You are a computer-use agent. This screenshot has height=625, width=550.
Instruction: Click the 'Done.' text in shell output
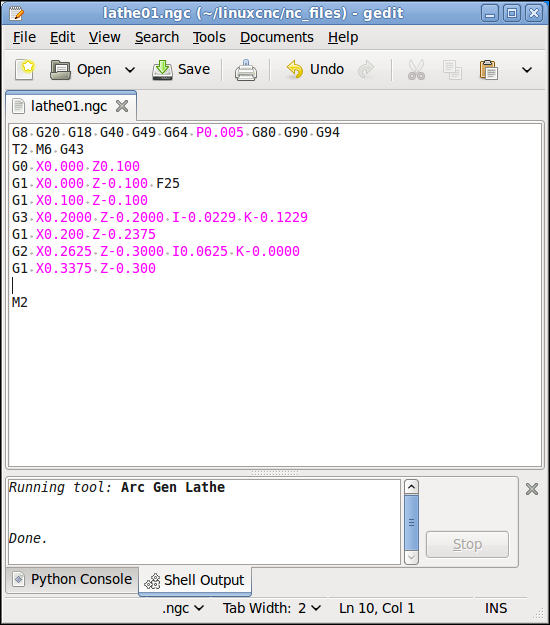point(28,539)
